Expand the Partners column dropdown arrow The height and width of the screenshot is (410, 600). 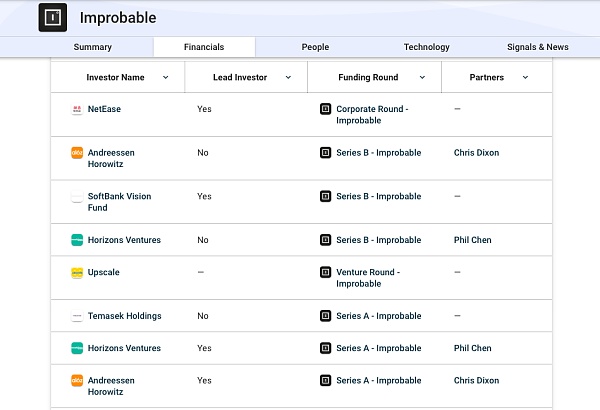(x=525, y=77)
